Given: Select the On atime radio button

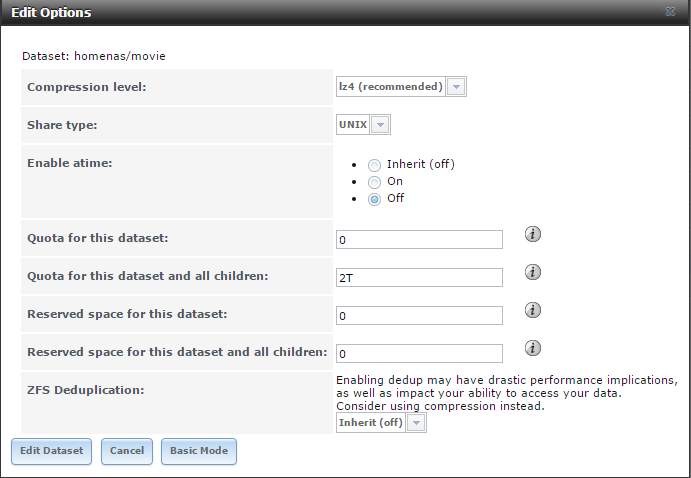Looking at the screenshot, I should [375, 182].
